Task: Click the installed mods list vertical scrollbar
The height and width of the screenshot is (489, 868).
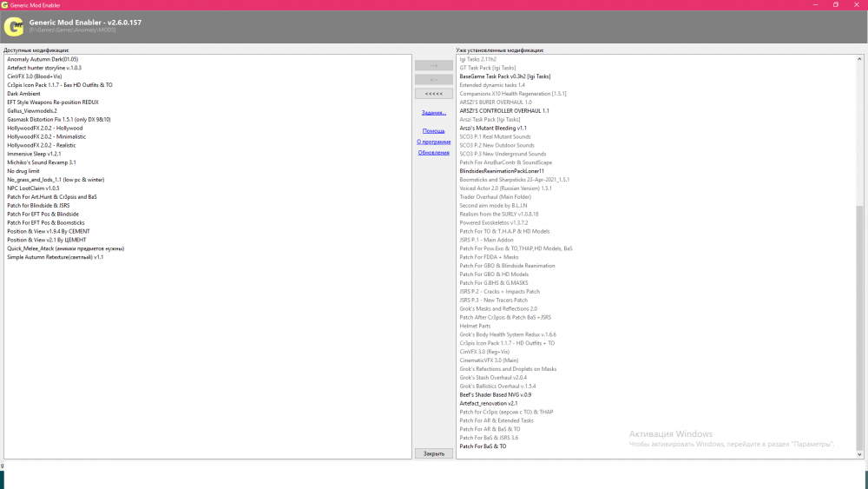Action: tap(859, 321)
